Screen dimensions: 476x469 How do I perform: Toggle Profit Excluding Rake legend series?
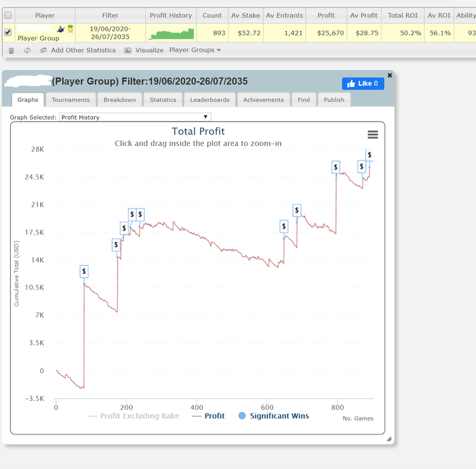coord(133,416)
